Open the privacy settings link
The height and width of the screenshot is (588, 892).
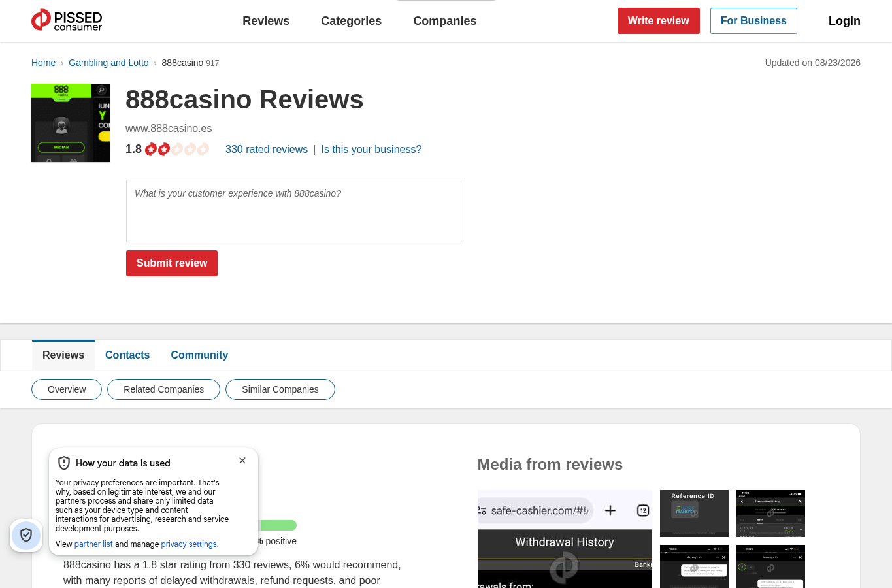pyautogui.click(x=189, y=544)
